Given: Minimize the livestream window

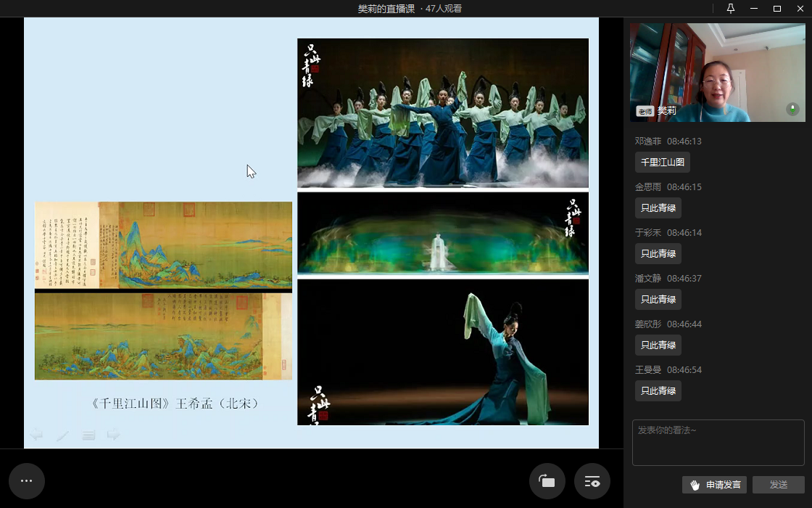Looking at the screenshot, I should coord(754,8).
